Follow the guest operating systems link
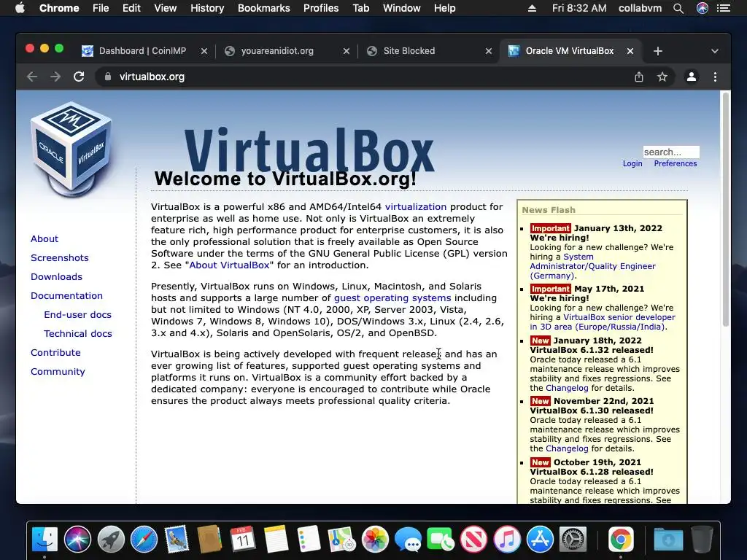The image size is (747, 560). click(392, 297)
